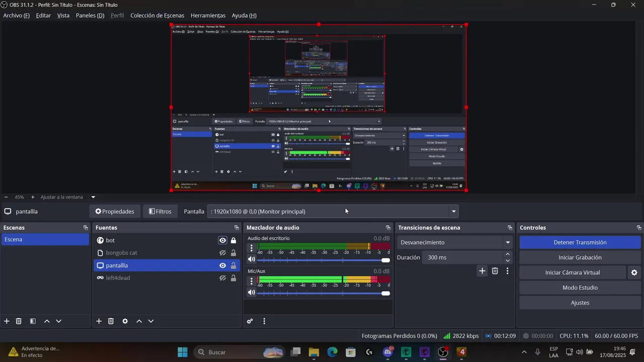This screenshot has width=644, height=362.
Task: Undock the Mezclador de audio panel
Action: pyautogui.click(x=388, y=228)
